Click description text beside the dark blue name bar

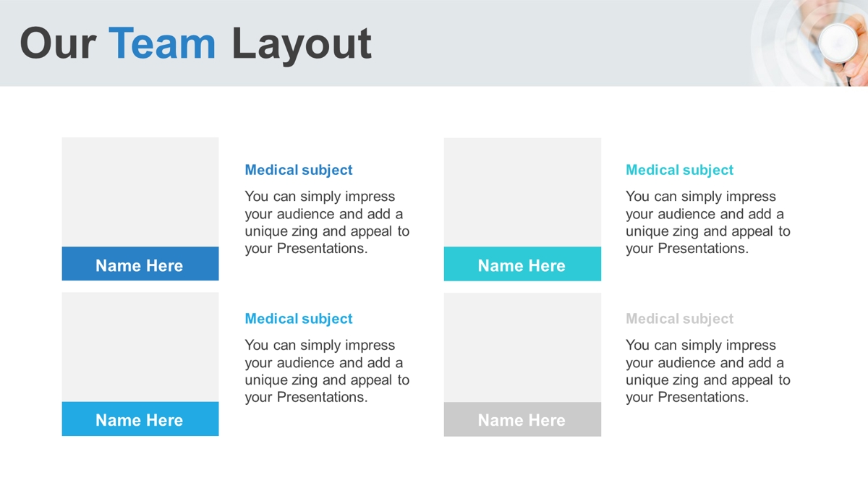[x=327, y=223]
